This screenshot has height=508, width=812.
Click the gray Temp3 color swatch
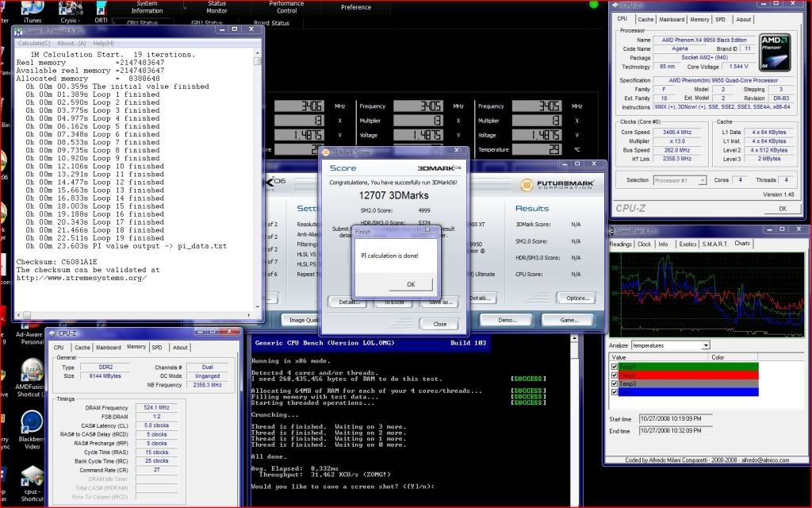click(688, 383)
